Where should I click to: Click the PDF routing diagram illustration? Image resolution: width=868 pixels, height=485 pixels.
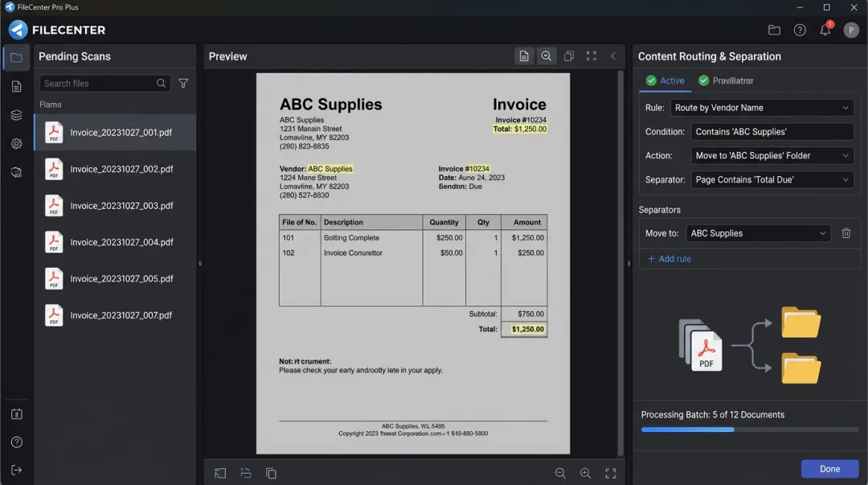pyautogui.click(x=750, y=345)
